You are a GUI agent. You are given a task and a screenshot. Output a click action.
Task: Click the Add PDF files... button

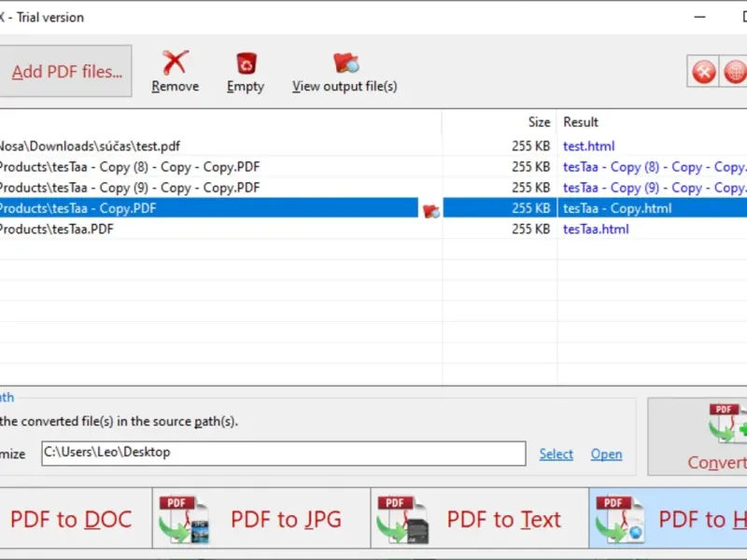pos(65,72)
